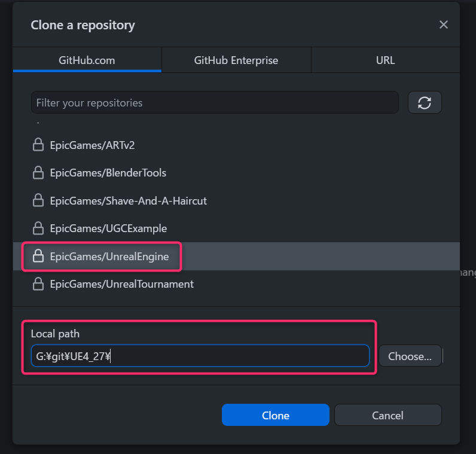The image size is (476, 454).
Task: Click the lock icon beside EpicGames/UnrealTournament
Action: pyautogui.click(x=38, y=284)
